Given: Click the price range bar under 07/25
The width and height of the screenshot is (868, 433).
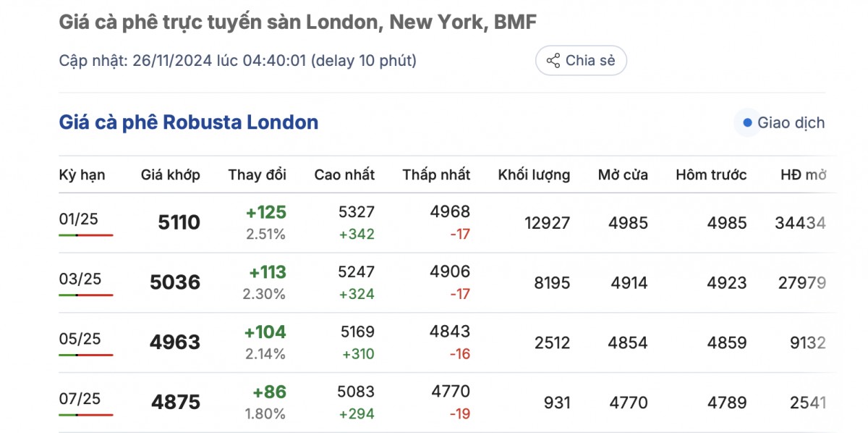Looking at the screenshot, I should pyautogui.click(x=86, y=415).
